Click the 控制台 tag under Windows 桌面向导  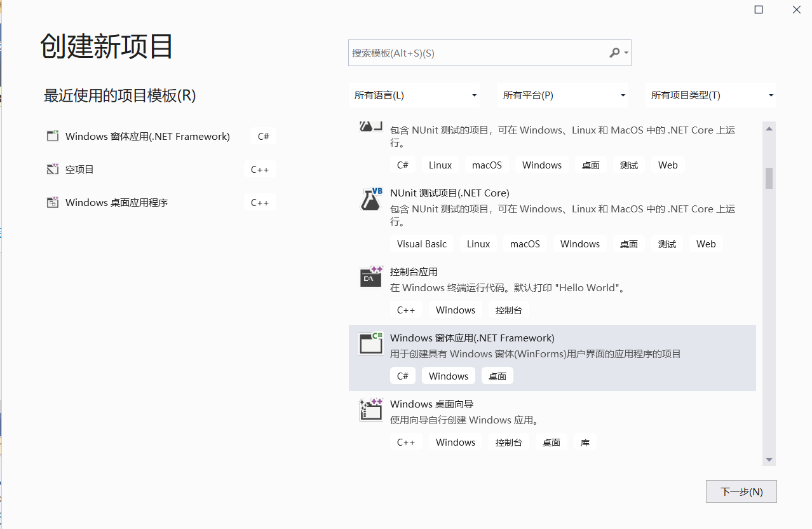click(x=509, y=442)
